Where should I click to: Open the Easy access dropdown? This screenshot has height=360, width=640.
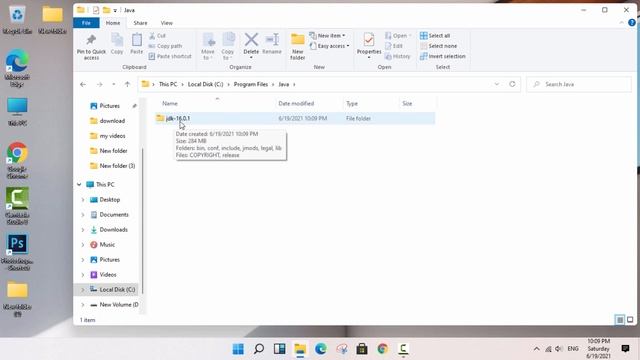click(x=329, y=46)
